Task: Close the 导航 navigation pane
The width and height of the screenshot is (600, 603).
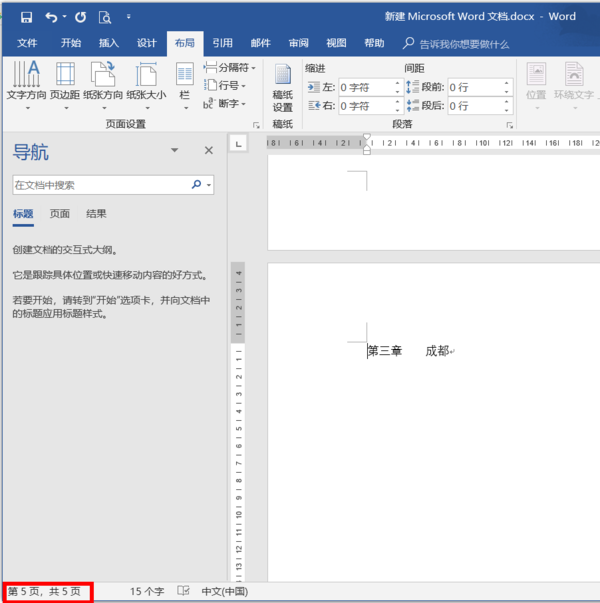Action: (x=208, y=150)
